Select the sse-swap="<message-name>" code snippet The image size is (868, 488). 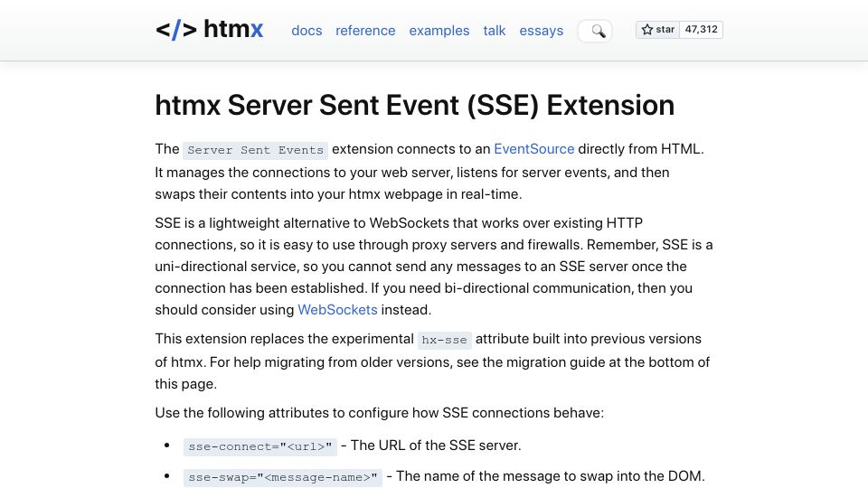(283, 477)
